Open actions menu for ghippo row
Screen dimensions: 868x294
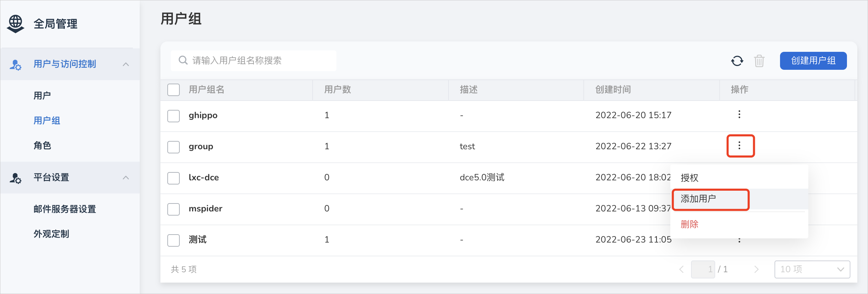(739, 114)
